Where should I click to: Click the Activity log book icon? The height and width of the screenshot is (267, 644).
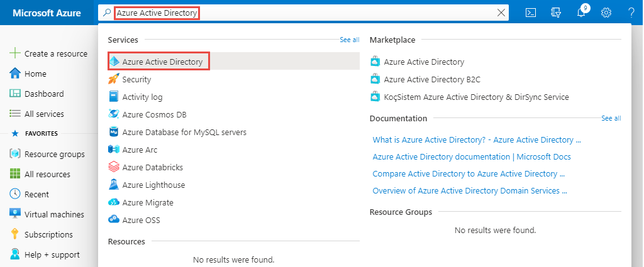tap(114, 97)
